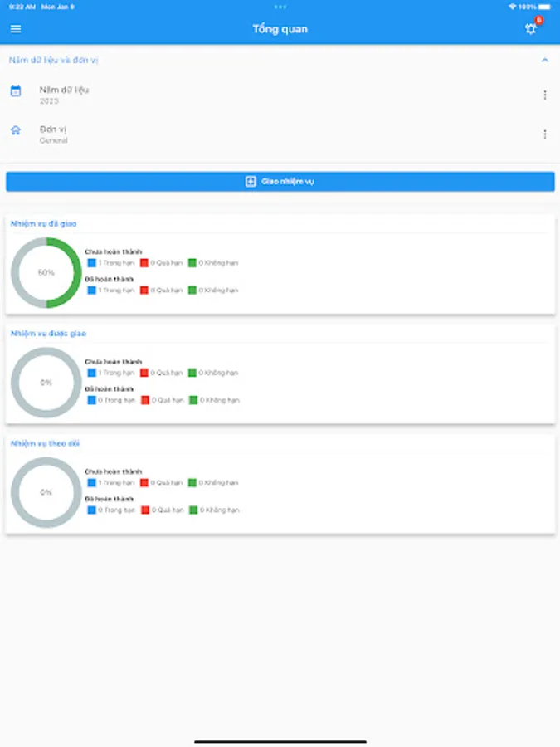Click blue Trong hạn swatch under Đã hoàn thành in Nhiệm vụ đã giao
The height and width of the screenshot is (747, 560).
[92, 290]
